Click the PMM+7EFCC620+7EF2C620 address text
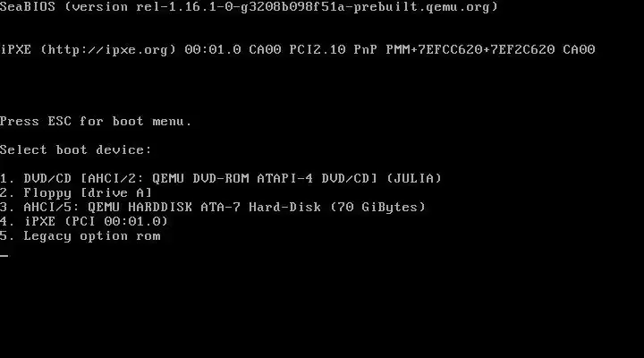The width and height of the screenshot is (644, 358). [x=470, y=50]
